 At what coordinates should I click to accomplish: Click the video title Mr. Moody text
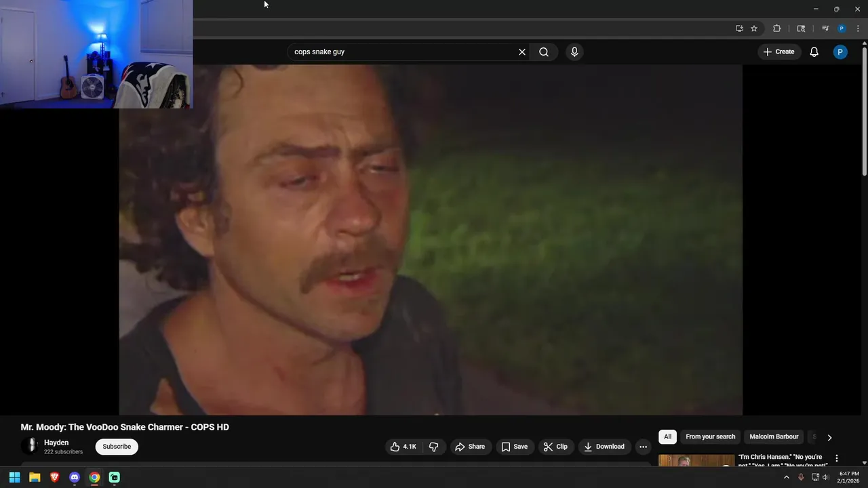(125, 427)
